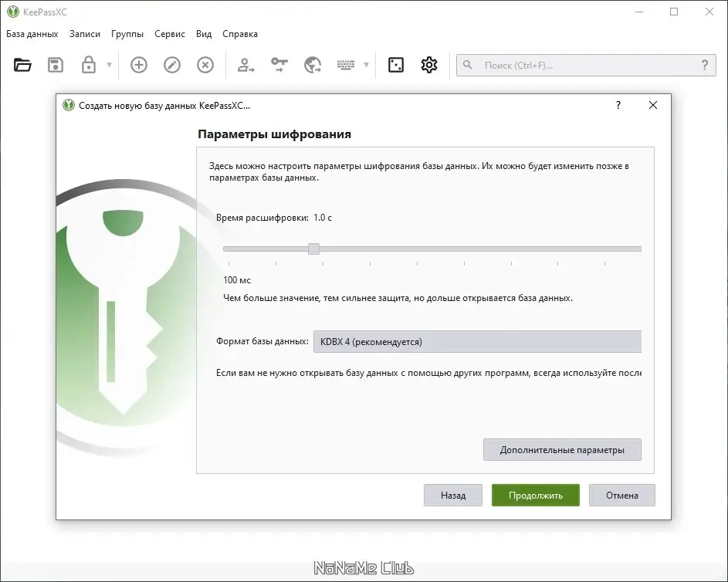This screenshot has height=582, width=728.
Task: Click the Продолжить button
Action: (535, 496)
